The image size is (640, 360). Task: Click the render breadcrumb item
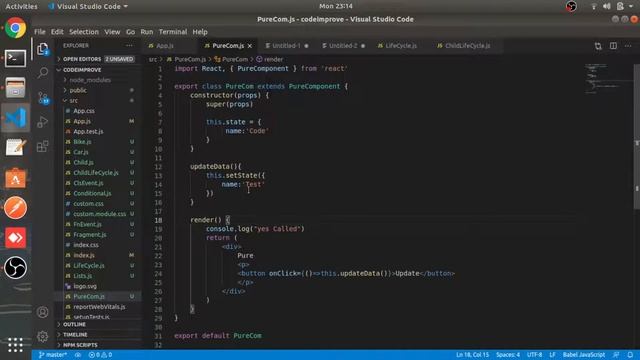pyautogui.click(x=269, y=59)
